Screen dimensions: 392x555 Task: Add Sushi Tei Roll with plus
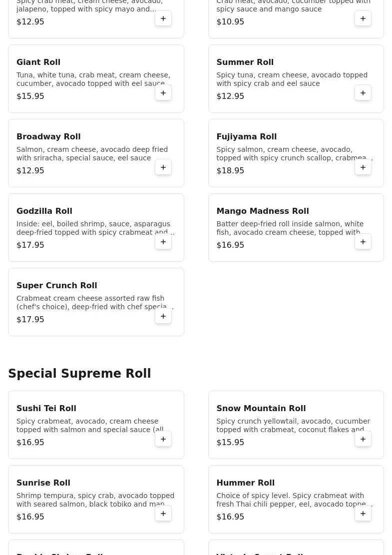pos(163,439)
